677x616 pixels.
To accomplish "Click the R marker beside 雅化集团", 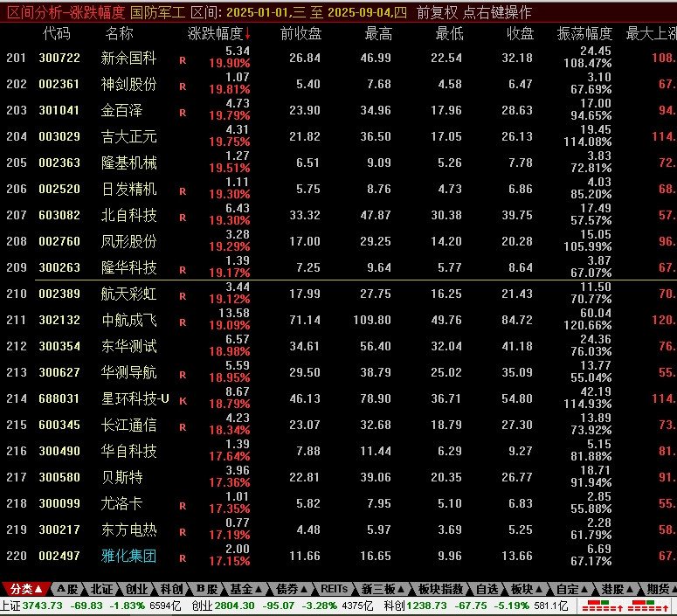I will click(x=183, y=558).
